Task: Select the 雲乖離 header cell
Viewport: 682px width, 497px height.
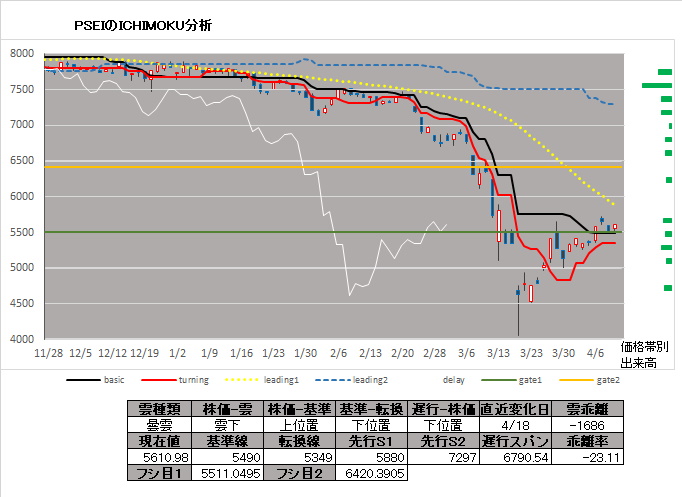Action: (x=588, y=409)
